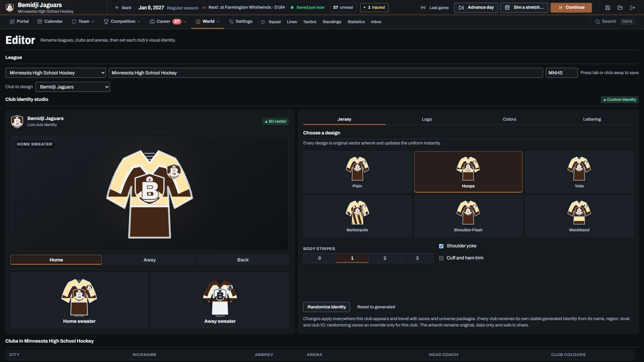Expand the World menu
The width and height of the screenshot is (644, 362).
[208, 21]
